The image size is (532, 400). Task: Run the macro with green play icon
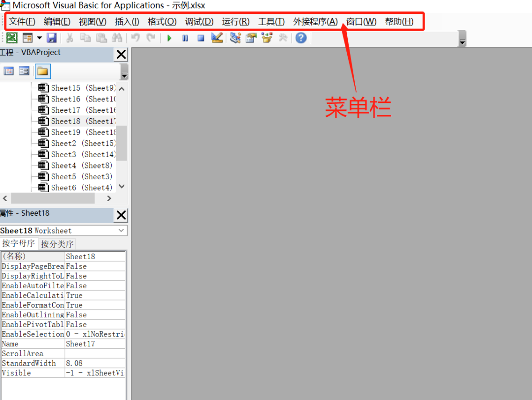click(x=169, y=38)
